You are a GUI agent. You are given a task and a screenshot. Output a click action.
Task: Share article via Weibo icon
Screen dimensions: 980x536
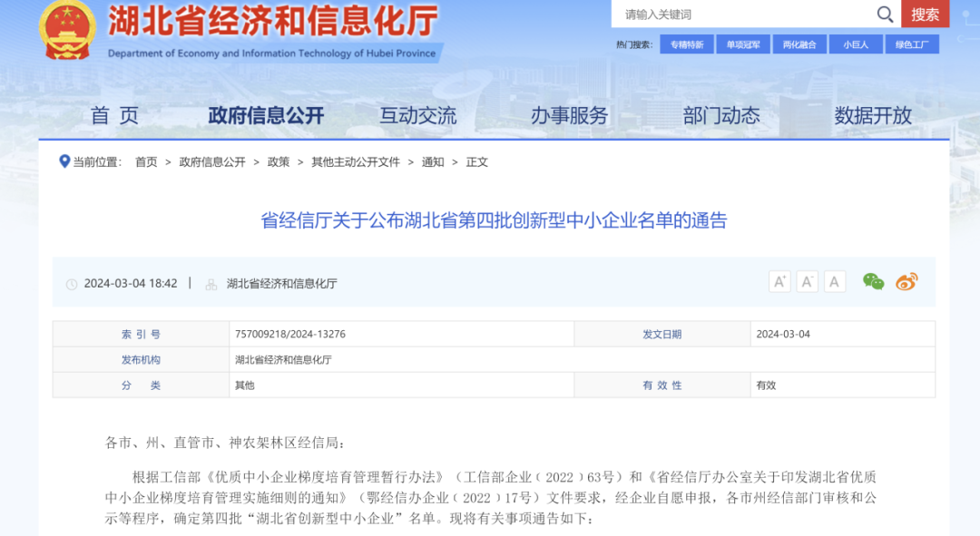(x=906, y=282)
